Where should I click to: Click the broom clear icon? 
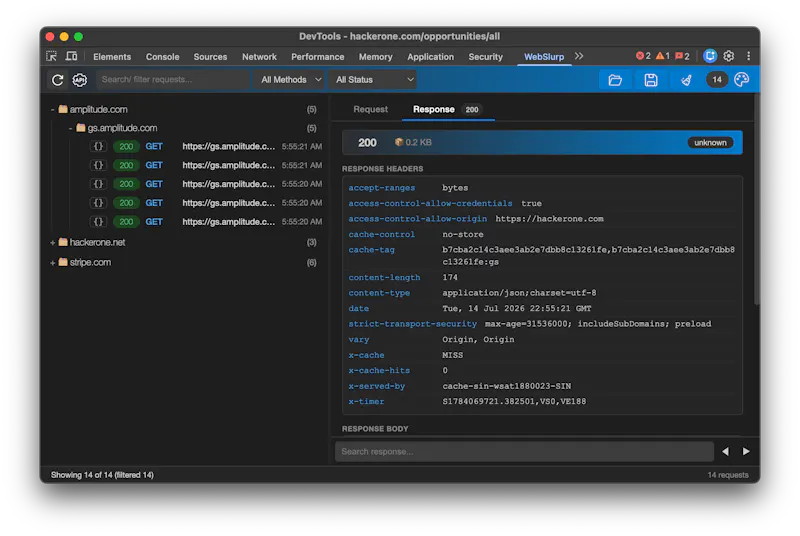[686, 80]
